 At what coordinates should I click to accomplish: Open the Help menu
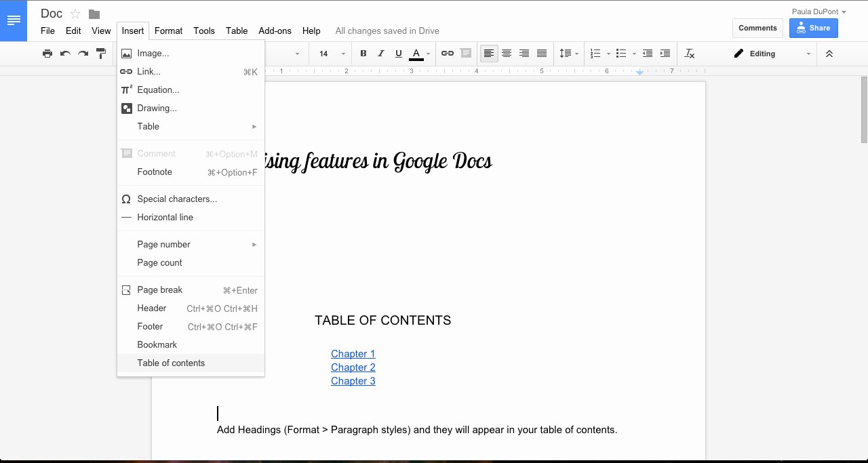[x=311, y=31]
